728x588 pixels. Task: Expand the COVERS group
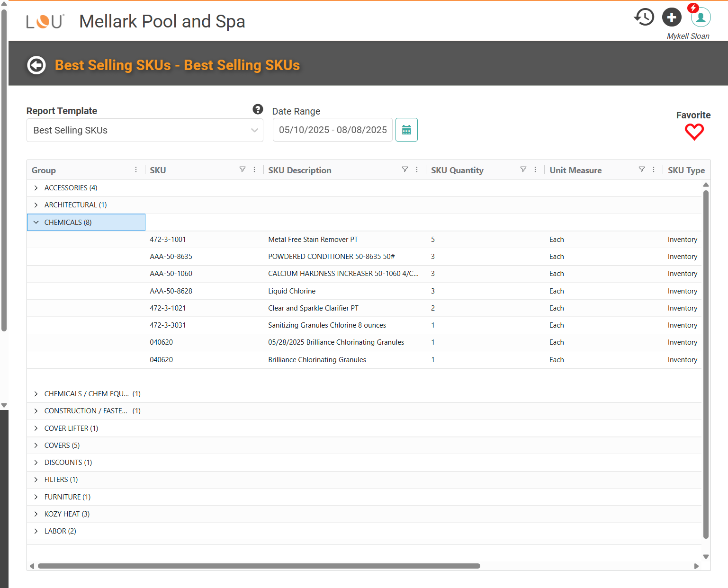pyautogui.click(x=36, y=445)
